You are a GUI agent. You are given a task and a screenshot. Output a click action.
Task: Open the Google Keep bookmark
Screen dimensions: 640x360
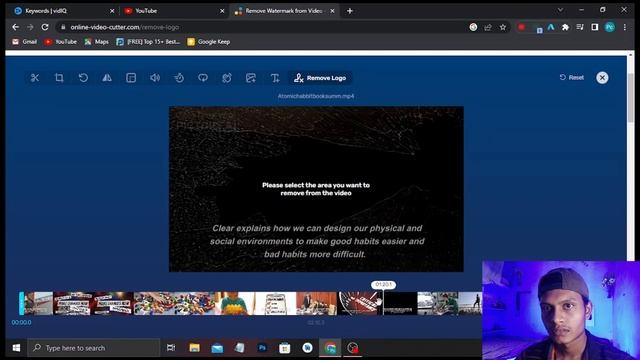(209, 42)
